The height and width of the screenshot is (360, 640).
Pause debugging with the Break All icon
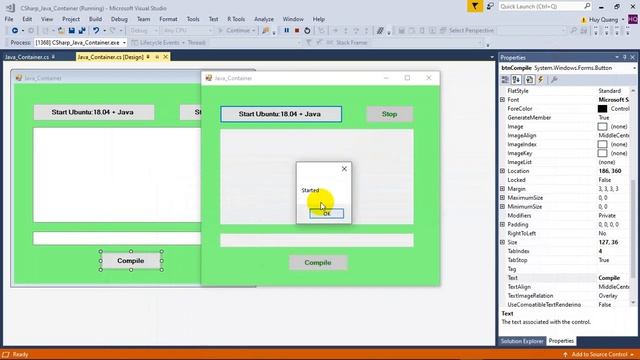point(287,30)
